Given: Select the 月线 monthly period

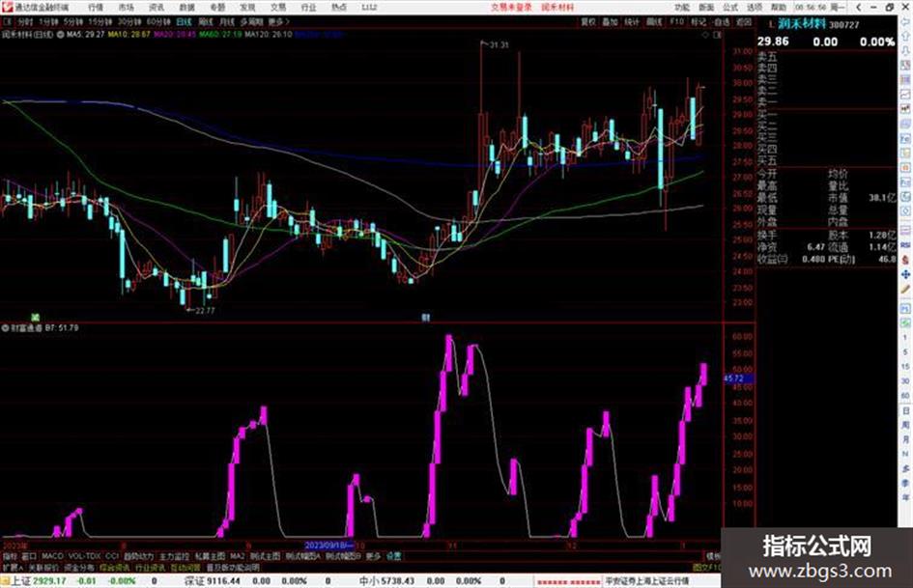Looking at the screenshot, I should [x=227, y=21].
